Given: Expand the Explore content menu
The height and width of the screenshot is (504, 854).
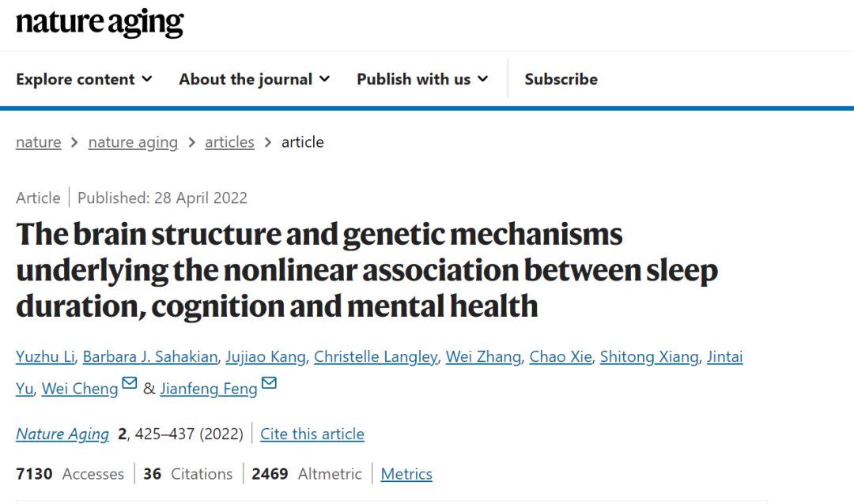Looking at the screenshot, I should pyautogui.click(x=84, y=80).
